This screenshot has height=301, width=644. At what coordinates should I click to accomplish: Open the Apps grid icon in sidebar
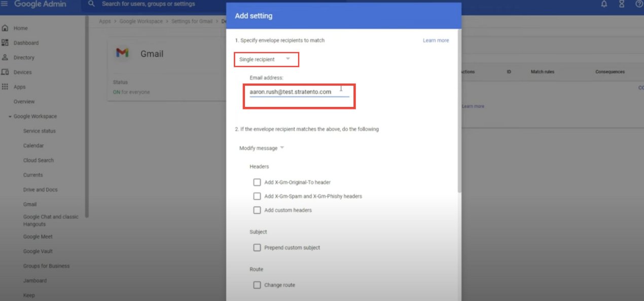[6, 87]
